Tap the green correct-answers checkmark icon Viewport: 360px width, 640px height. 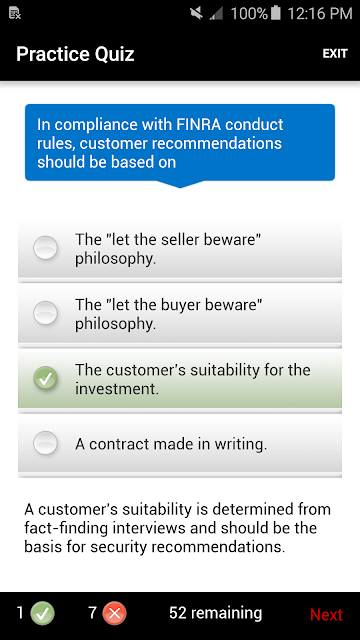click(43, 613)
